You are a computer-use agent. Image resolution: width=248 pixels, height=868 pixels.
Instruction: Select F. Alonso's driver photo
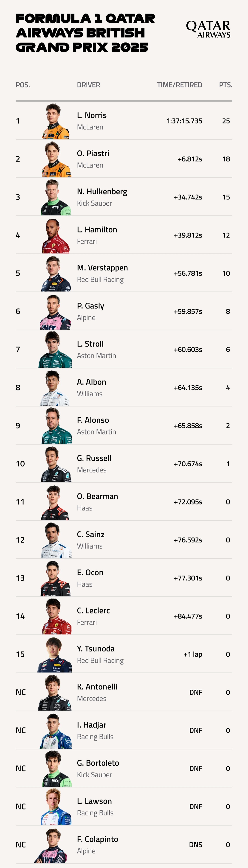(56, 426)
